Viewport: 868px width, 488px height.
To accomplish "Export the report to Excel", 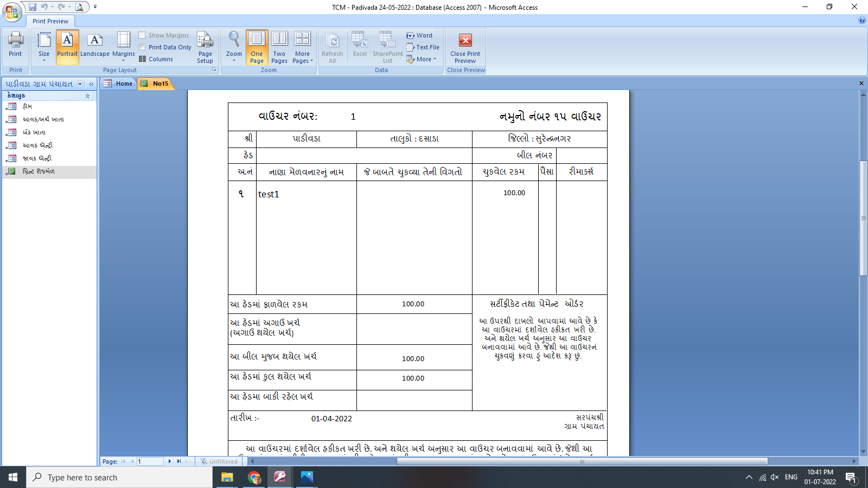I will click(359, 46).
